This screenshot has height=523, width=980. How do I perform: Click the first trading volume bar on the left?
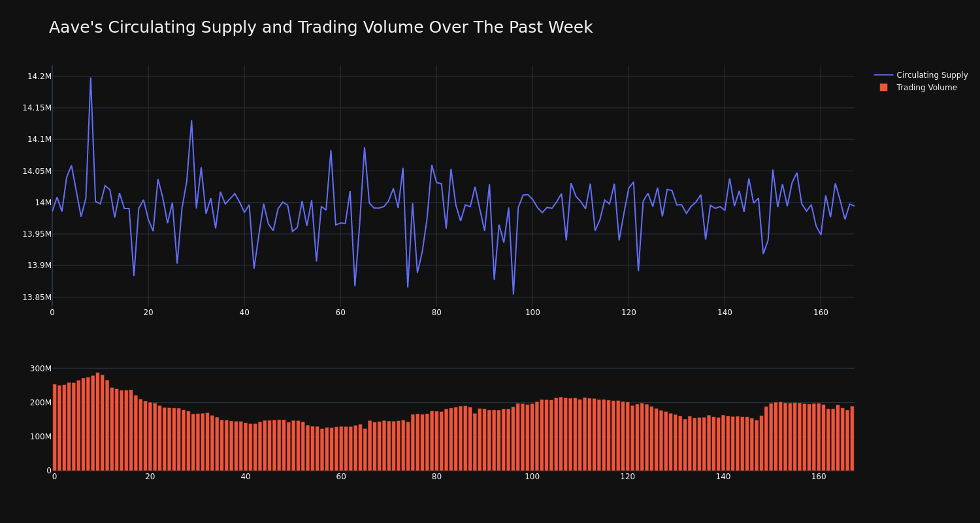pyautogui.click(x=55, y=428)
